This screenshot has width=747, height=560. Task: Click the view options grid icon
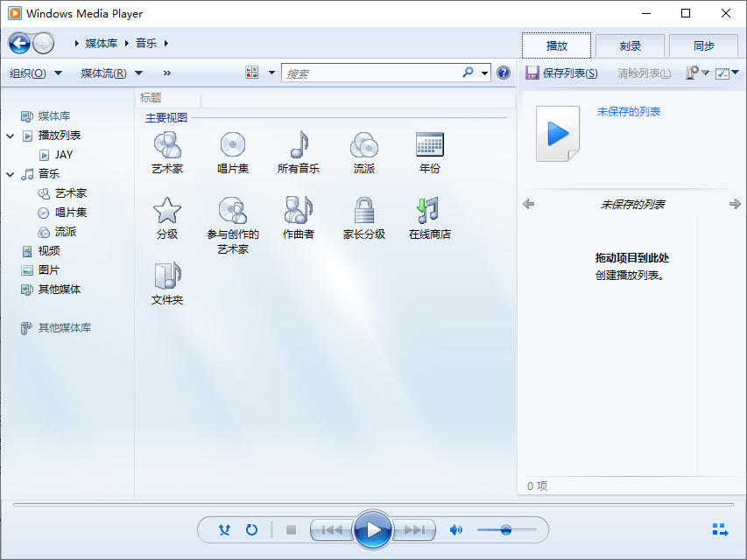252,73
